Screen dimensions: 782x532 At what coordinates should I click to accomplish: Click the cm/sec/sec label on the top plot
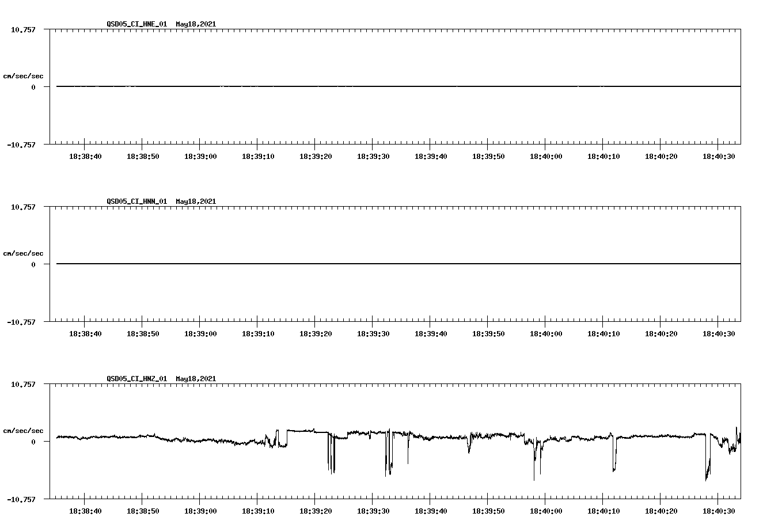click(24, 75)
